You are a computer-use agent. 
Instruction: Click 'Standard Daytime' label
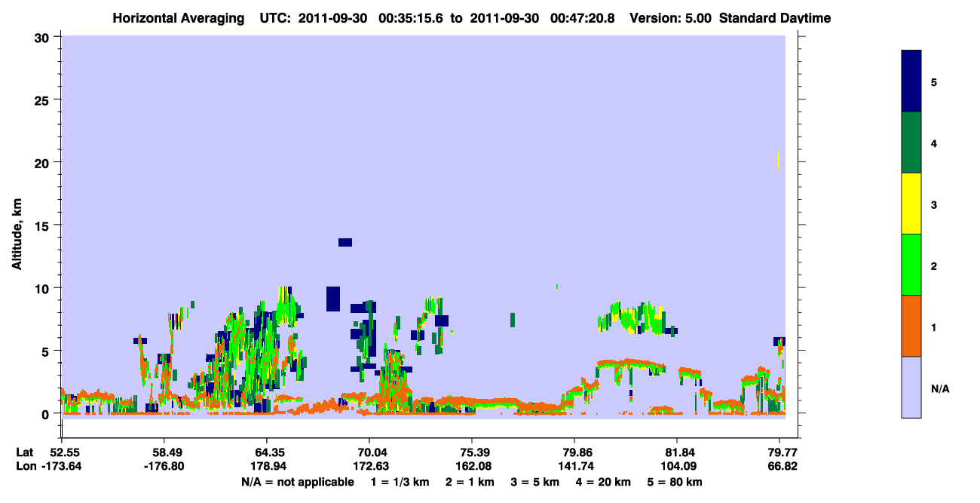coord(775,18)
